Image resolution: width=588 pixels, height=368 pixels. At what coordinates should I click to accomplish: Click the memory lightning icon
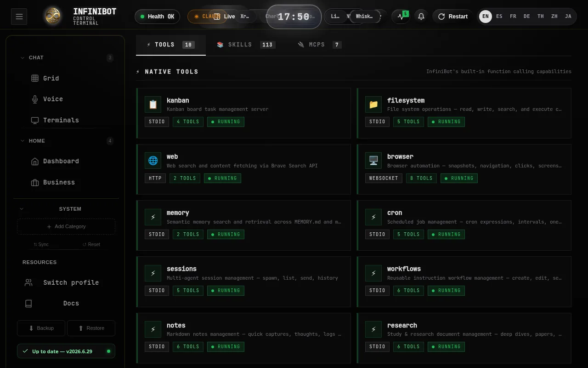click(153, 217)
